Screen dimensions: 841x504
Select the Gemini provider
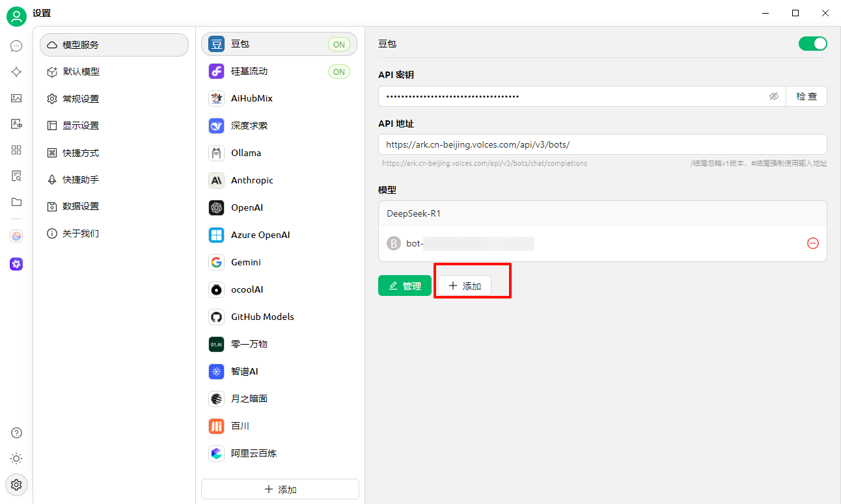tap(279, 263)
